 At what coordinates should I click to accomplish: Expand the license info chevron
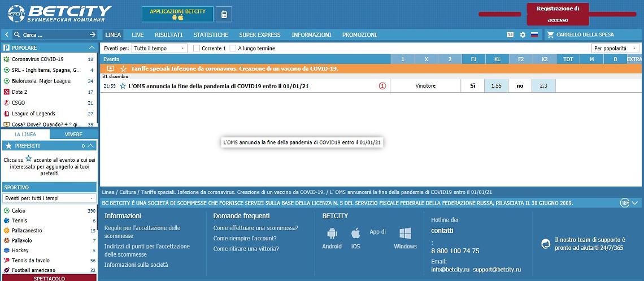coord(635,203)
